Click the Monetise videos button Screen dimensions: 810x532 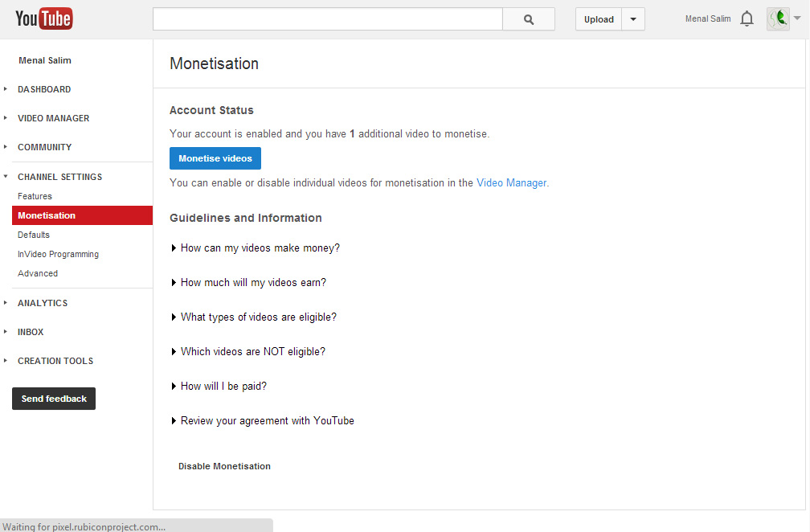(x=215, y=158)
